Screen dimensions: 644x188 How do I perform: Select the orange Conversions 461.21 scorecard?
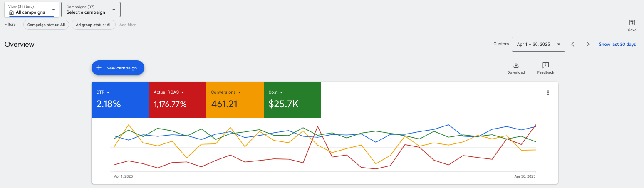[235, 100]
